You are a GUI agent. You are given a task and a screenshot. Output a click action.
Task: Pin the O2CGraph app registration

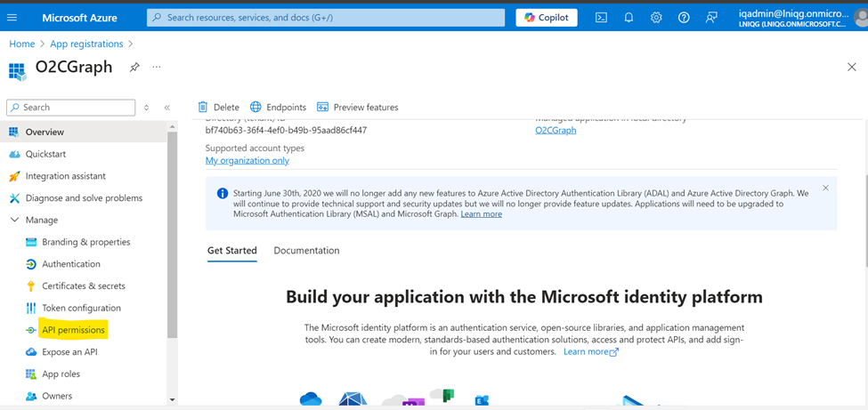(134, 68)
